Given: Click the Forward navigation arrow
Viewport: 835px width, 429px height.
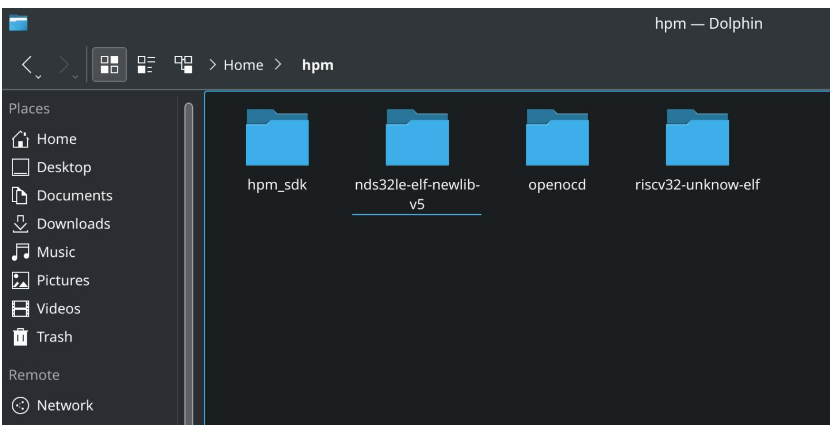Looking at the screenshot, I should [64, 66].
